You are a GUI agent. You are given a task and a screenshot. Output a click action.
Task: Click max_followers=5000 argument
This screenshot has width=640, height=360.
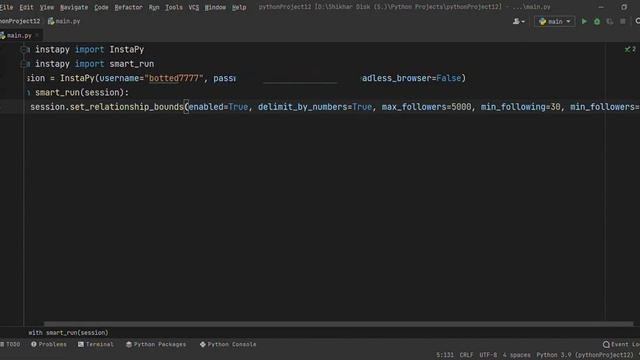click(426, 107)
